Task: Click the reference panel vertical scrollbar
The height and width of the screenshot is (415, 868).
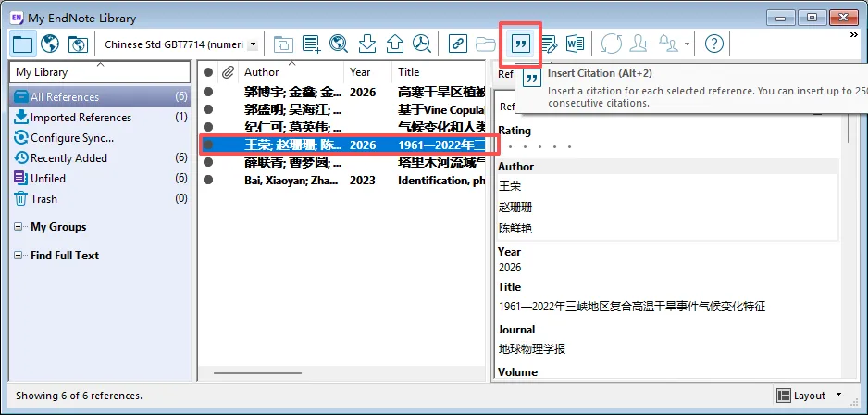Action: click(848, 129)
